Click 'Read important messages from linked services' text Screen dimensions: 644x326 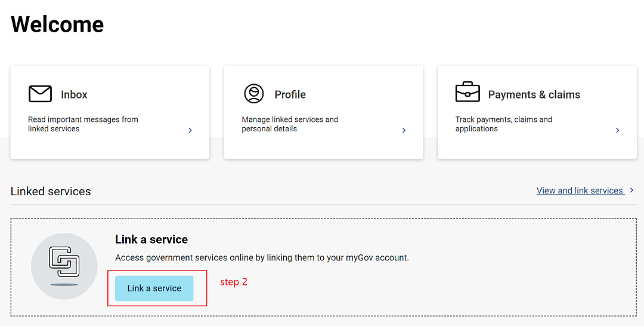[83, 124]
